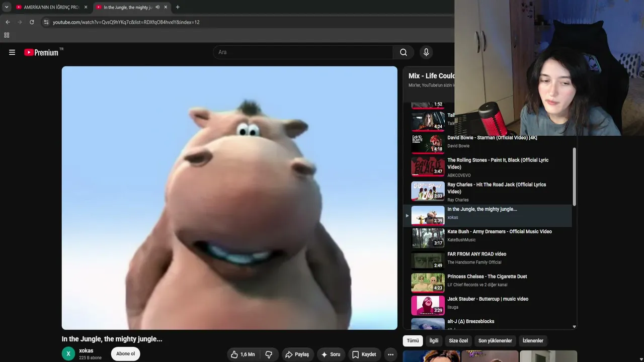This screenshot has width=644, height=362.
Task: Click the hippo video player
Action: point(229,198)
